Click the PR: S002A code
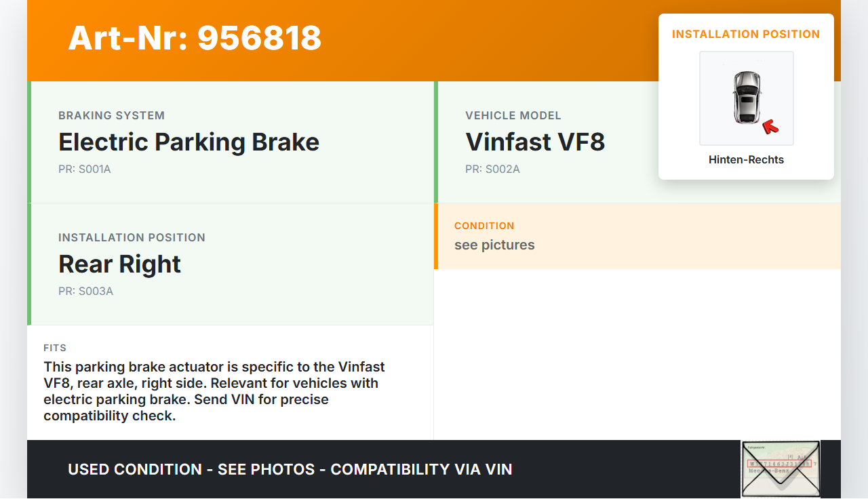This screenshot has width=868, height=499. [x=492, y=169]
